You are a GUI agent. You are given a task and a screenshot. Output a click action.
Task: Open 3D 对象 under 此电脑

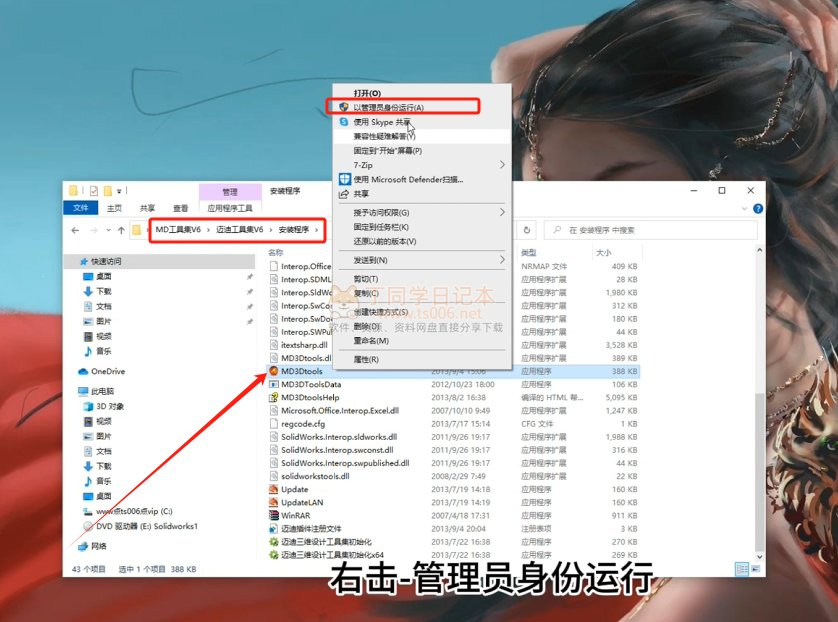point(110,406)
